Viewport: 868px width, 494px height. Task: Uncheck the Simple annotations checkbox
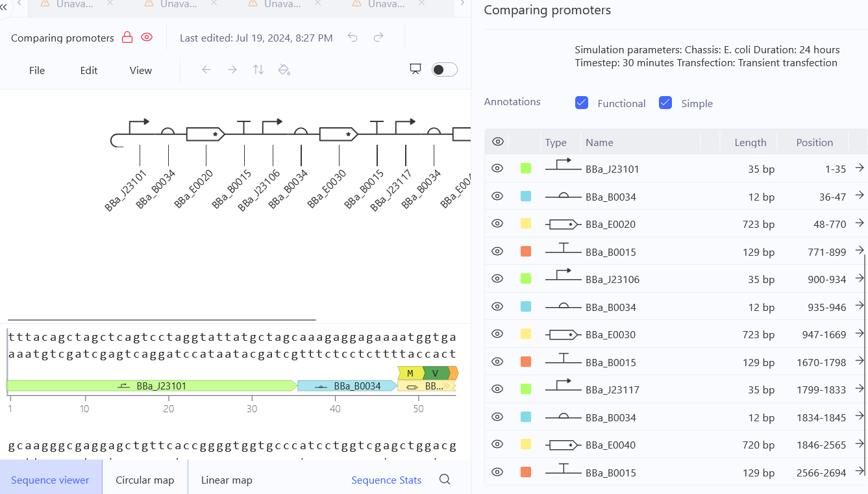point(665,103)
